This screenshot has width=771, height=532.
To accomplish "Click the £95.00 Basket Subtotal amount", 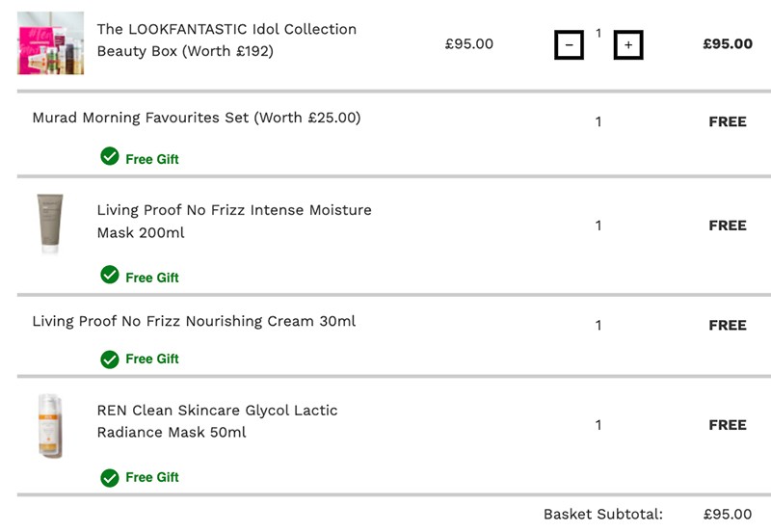I will click(728, 515).
